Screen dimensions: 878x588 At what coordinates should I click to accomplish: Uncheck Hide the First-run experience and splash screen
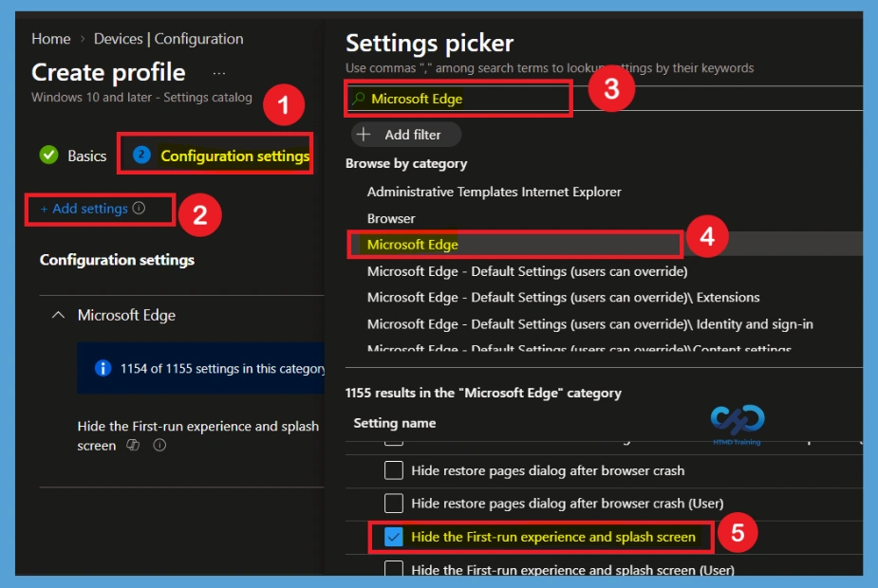coord(394,537)
